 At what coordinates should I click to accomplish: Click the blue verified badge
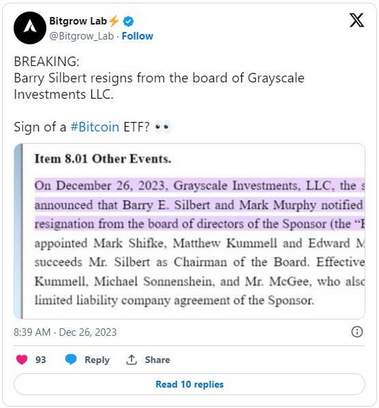click(x=128, y=21)
